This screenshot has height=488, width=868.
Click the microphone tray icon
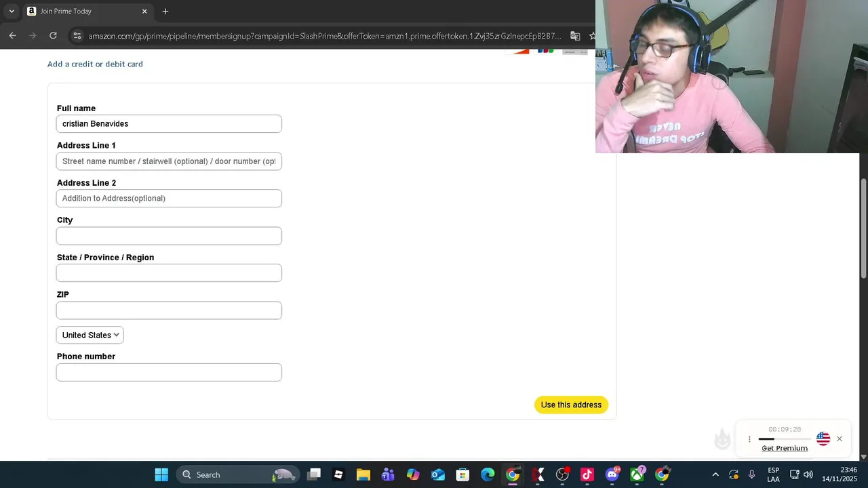[x=752, y=474]
